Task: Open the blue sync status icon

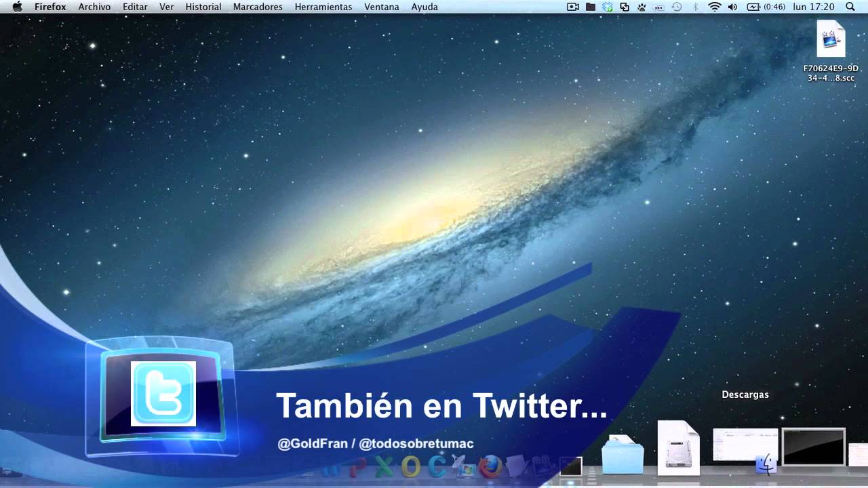Action: (x=608, y=7)
